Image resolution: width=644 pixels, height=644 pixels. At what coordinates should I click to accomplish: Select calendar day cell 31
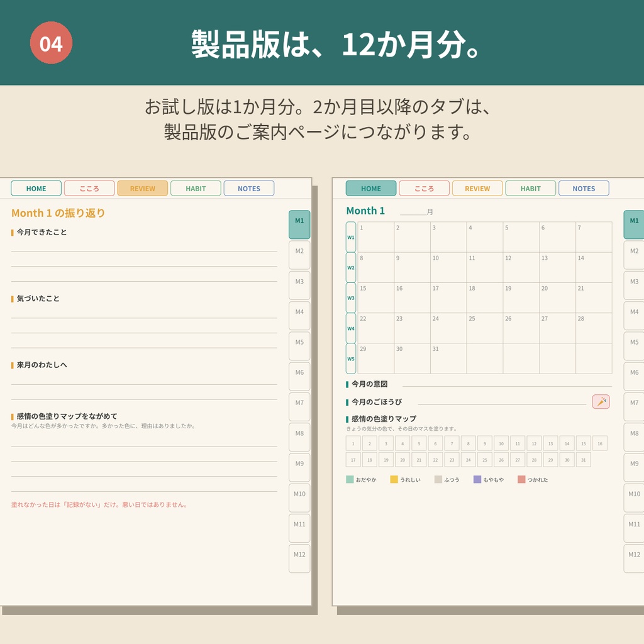coord(448,358)
